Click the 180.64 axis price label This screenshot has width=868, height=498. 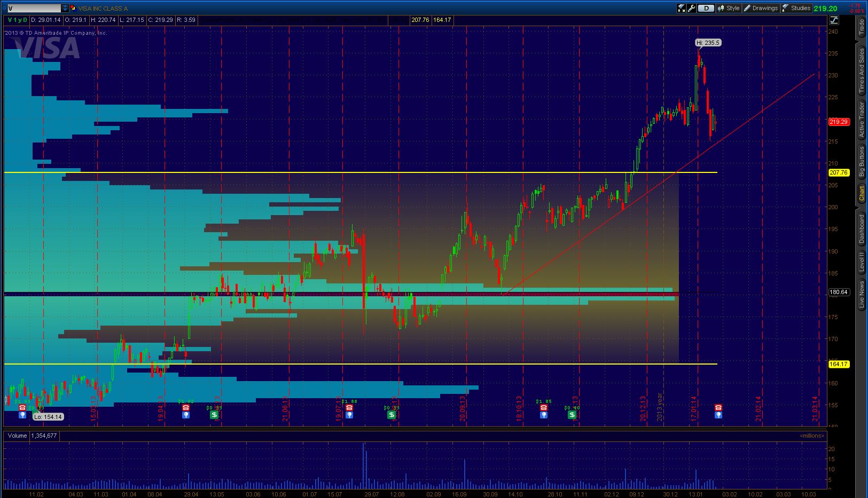pyautogui.click(x=839, y=292)
